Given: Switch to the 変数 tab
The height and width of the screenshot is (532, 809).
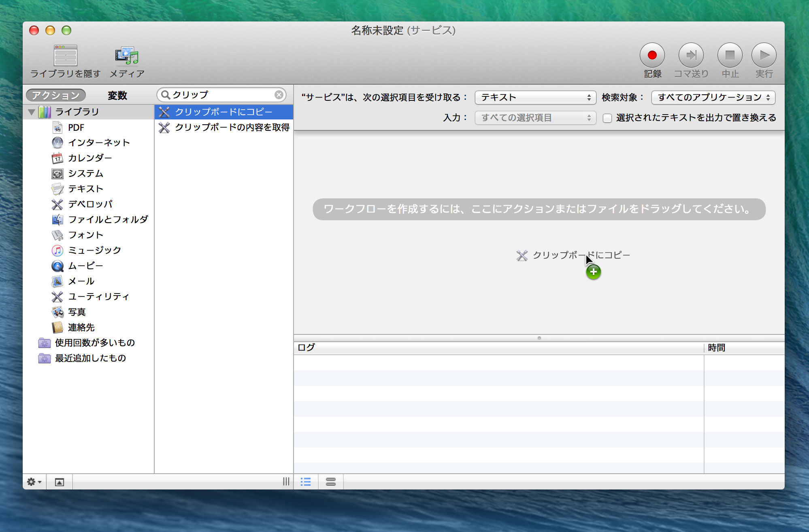Looking at the screenshot, I should pos(117,95).
